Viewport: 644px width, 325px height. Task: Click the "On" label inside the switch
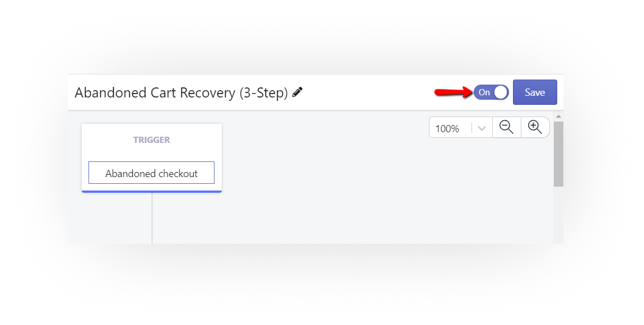(484, 92)
